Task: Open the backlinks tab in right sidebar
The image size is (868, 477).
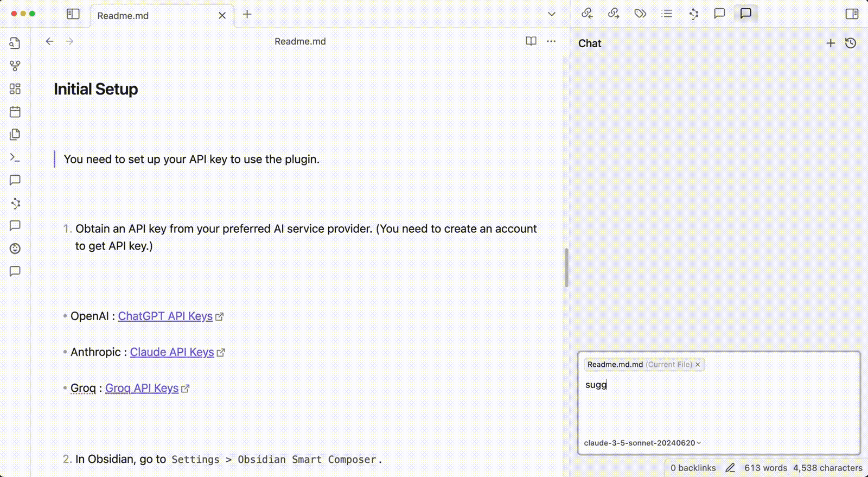Action: tap(587, 14)
